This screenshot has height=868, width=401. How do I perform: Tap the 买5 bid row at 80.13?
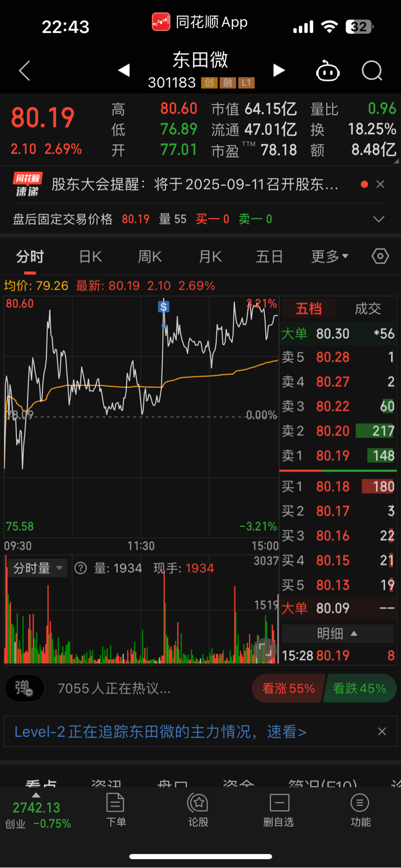click(x=338, y=585)
